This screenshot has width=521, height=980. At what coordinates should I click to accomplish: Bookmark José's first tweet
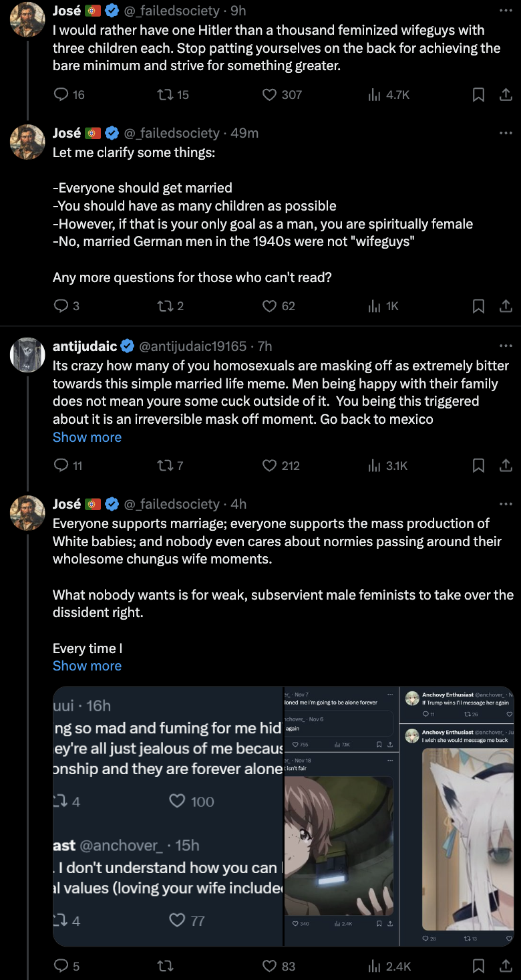coord(478,95)
